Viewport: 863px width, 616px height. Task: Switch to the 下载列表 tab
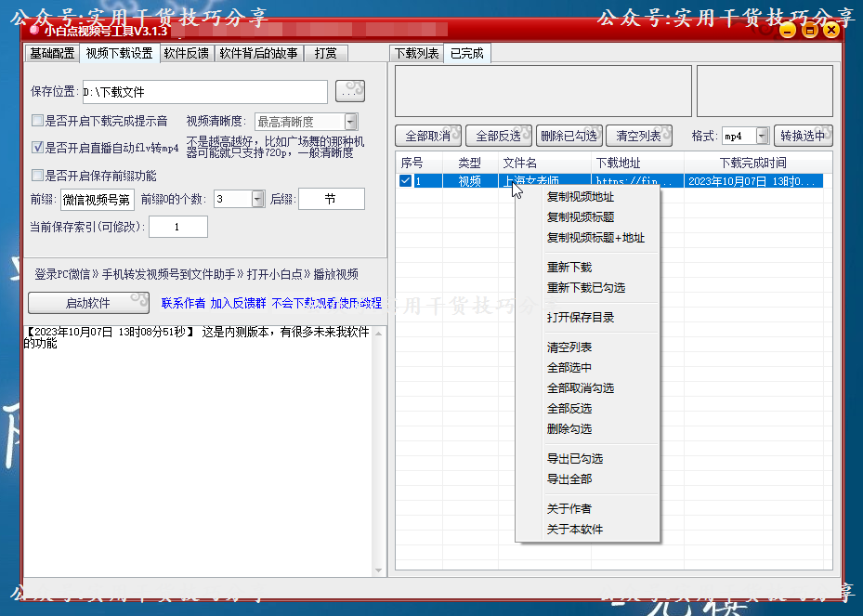coord(418,53)
